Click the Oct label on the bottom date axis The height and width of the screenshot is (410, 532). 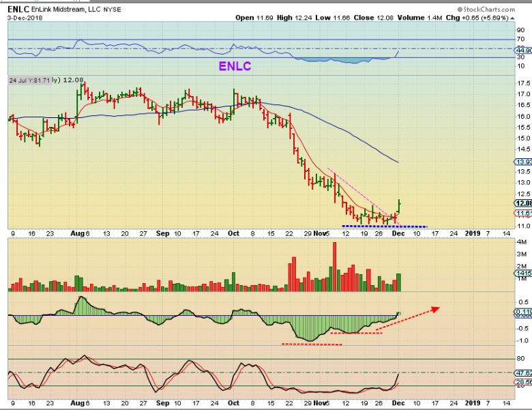pos(233,403)
